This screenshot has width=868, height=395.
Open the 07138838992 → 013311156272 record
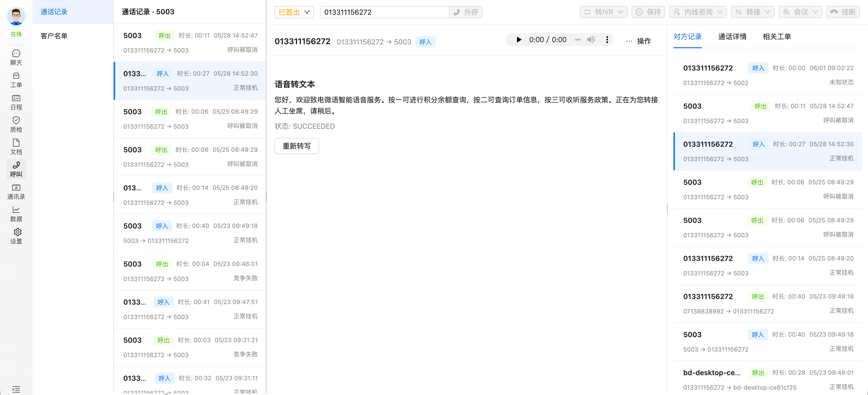(768, 304)
